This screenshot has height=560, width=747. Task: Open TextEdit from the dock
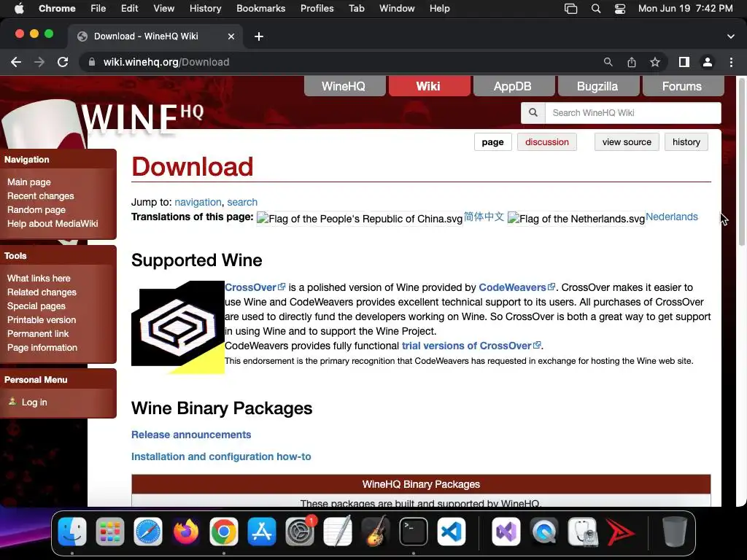pyautogui.click(x=338, y=532)
